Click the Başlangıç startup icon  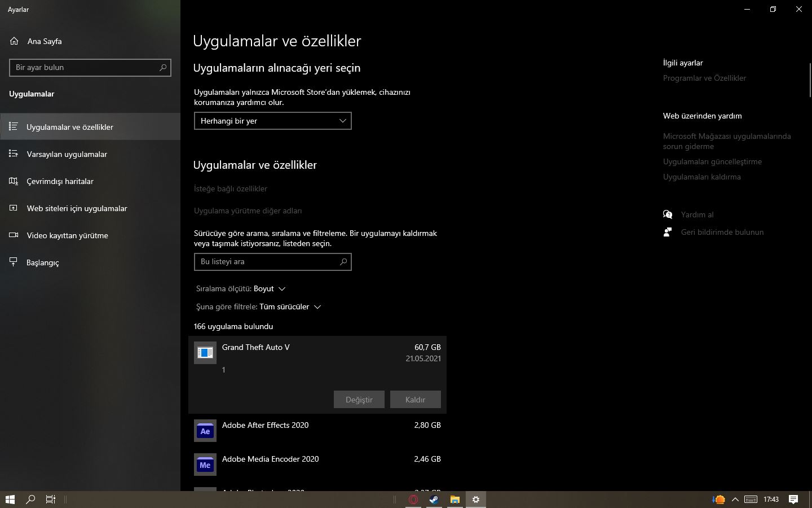(x=14, y=262)
